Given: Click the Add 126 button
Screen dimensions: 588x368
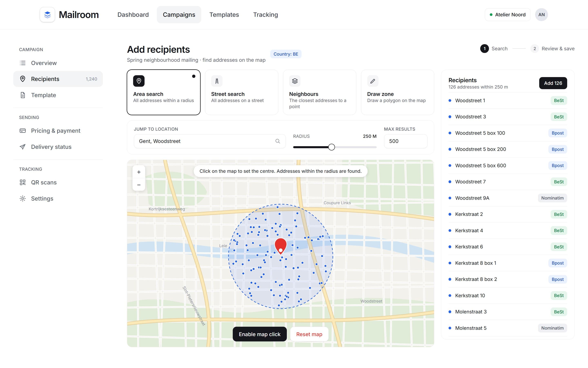Looking at the screenshot, I should coord(553,83).
